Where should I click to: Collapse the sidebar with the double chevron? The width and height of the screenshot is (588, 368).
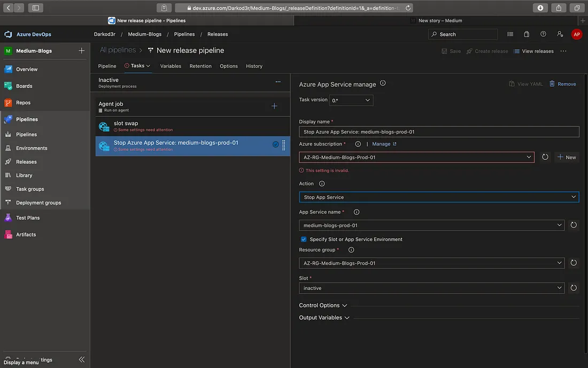pos(82,359)
